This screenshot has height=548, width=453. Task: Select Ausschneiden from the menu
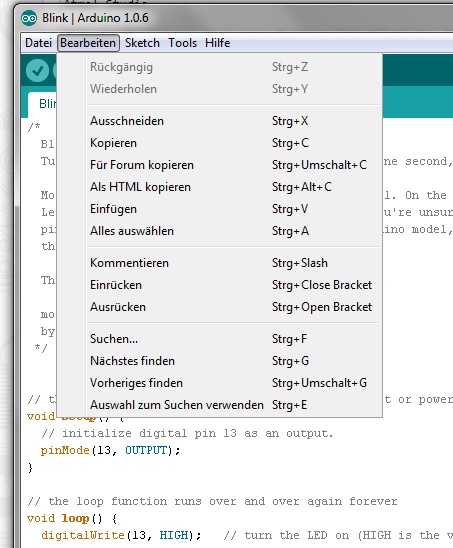click(233, 121)
